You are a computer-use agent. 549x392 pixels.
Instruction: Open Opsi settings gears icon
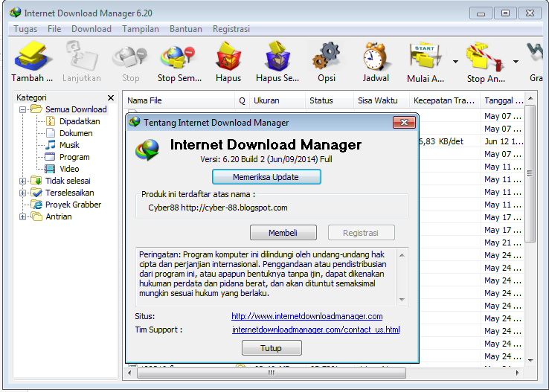click(x=326, y=56)
